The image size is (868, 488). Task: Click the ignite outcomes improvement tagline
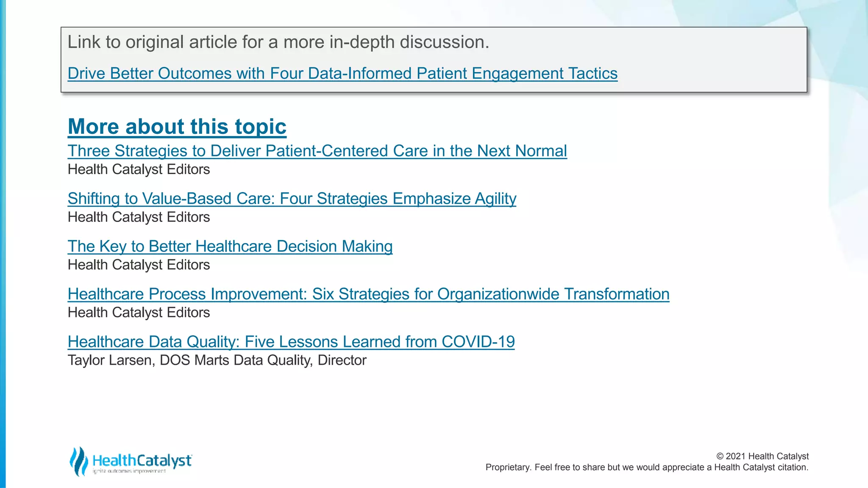coord(129,471)
